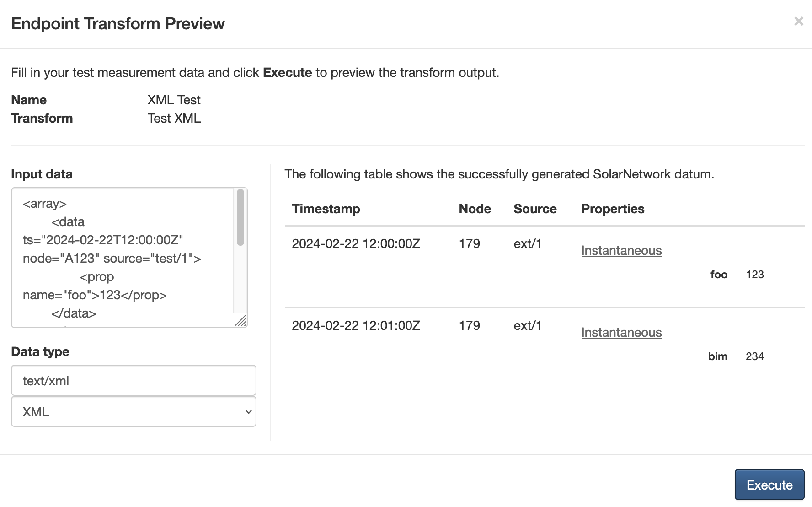812x507 pixels.
Task: Click Instantaneous link in first row
Action: [621, 251]
